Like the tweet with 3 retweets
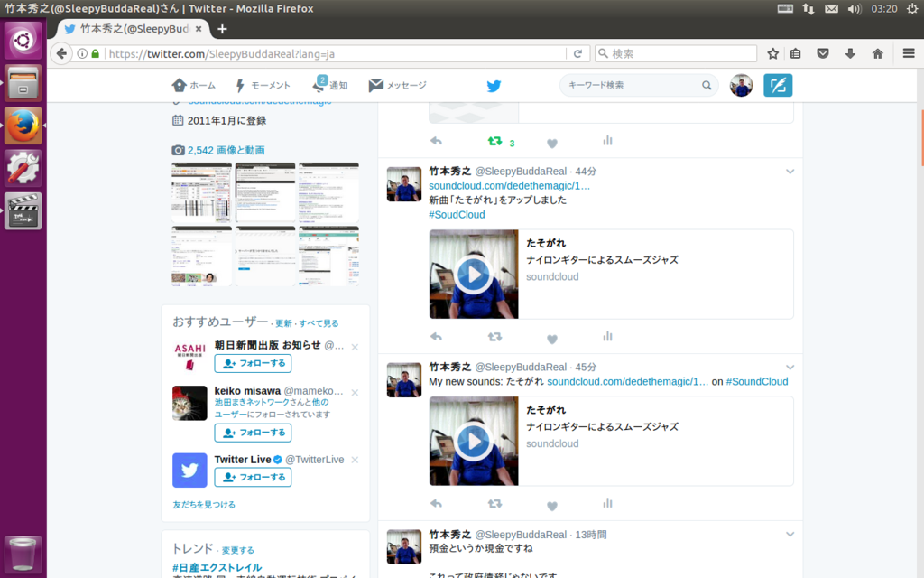Screen dimensions: 924x578 [551, 143]
